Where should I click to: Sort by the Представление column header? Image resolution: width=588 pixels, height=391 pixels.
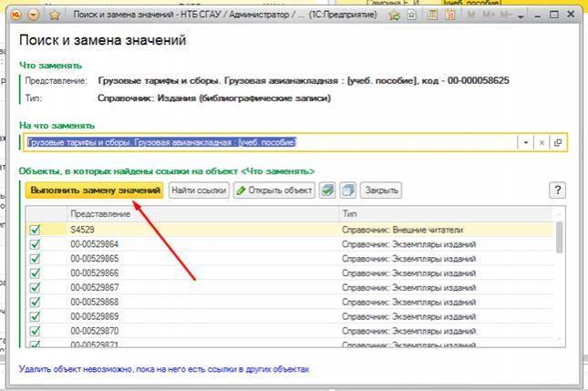coord(201,212)
